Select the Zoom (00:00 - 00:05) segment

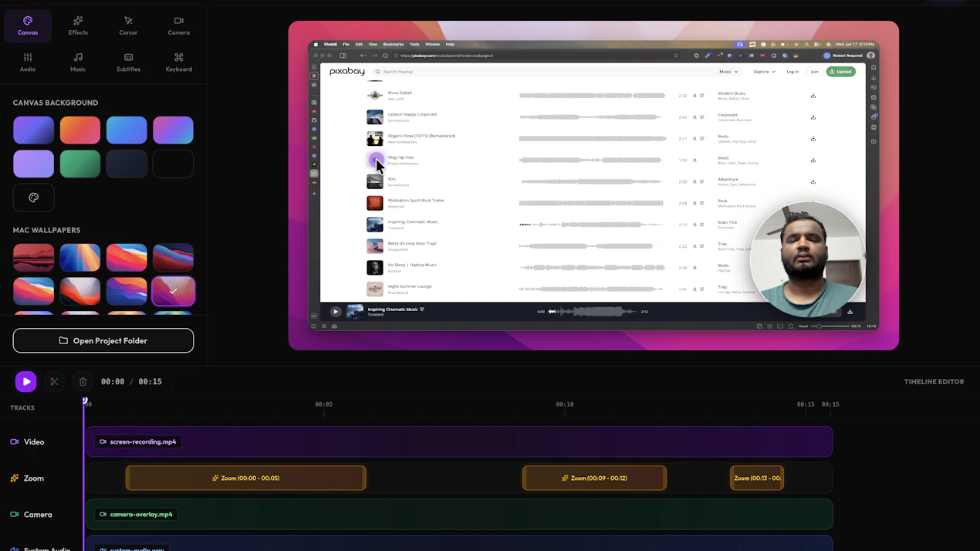(x=245, y=478)
